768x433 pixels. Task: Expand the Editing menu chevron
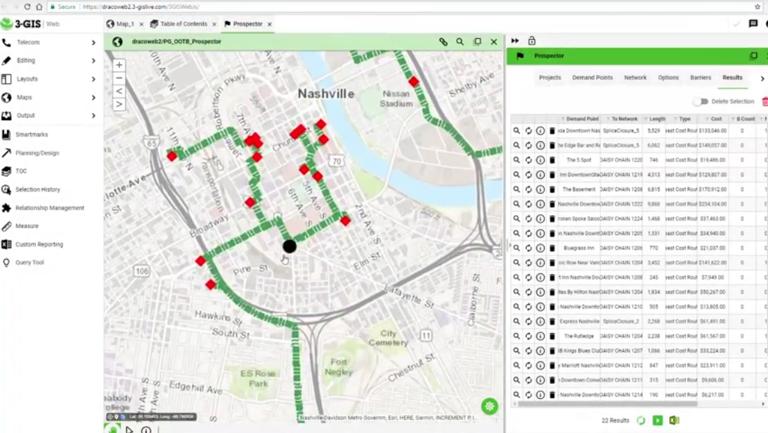93,61
